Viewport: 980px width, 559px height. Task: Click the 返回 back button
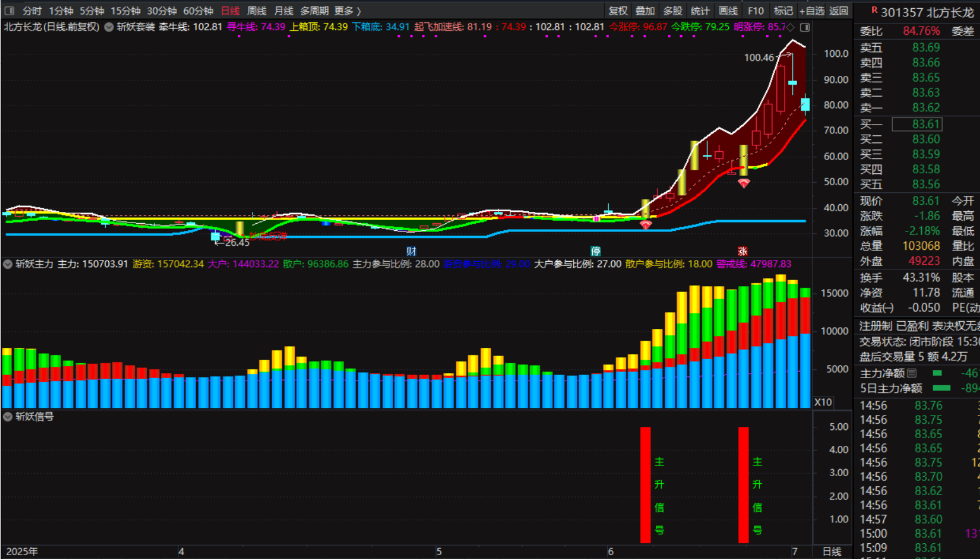(838, 11)
